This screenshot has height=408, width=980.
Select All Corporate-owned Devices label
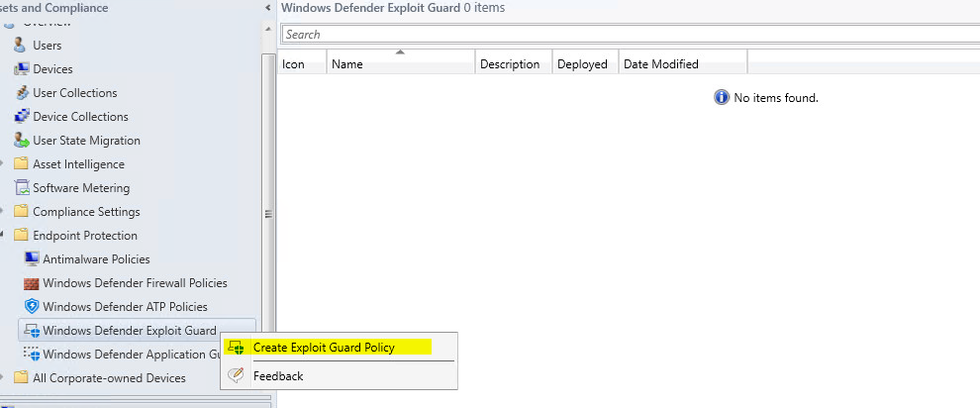(109, 377)
